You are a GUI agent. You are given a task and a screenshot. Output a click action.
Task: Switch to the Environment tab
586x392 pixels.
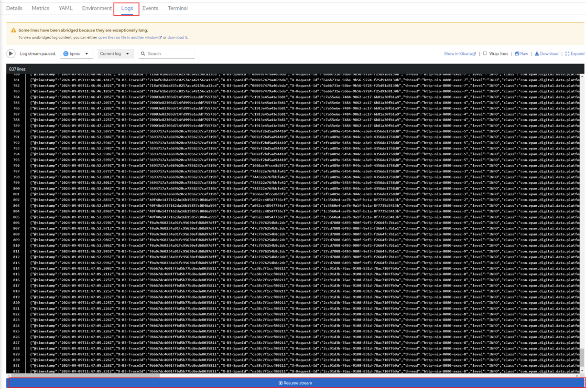point(97,8)
